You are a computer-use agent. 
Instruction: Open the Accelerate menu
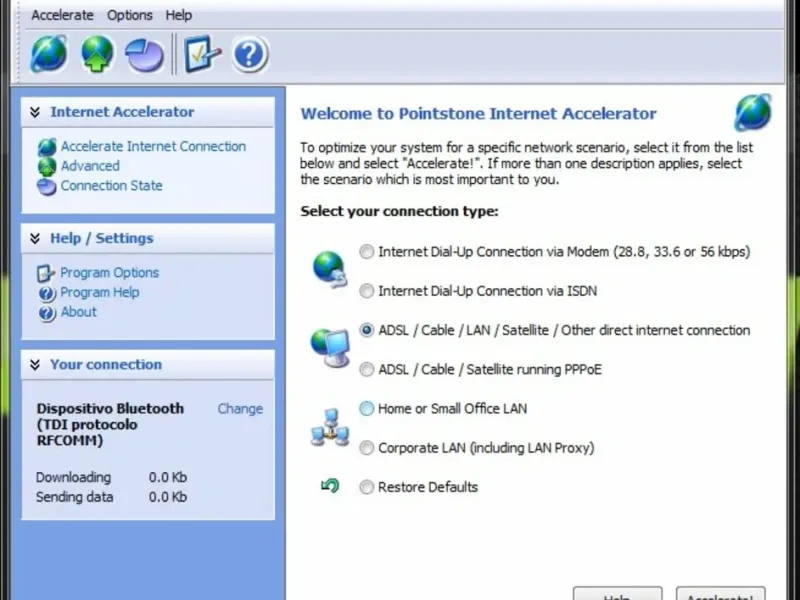point(62,15)
